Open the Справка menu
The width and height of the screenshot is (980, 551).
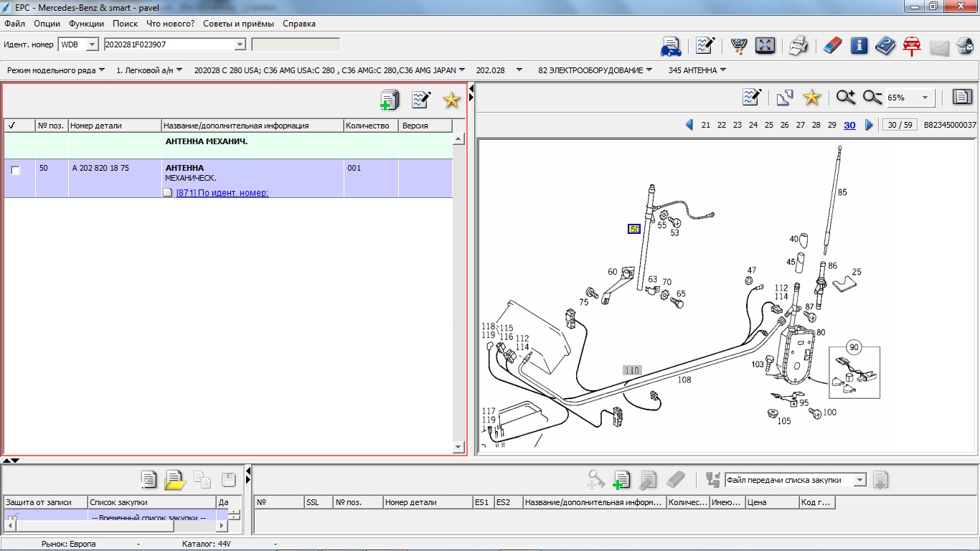(299, 24)
